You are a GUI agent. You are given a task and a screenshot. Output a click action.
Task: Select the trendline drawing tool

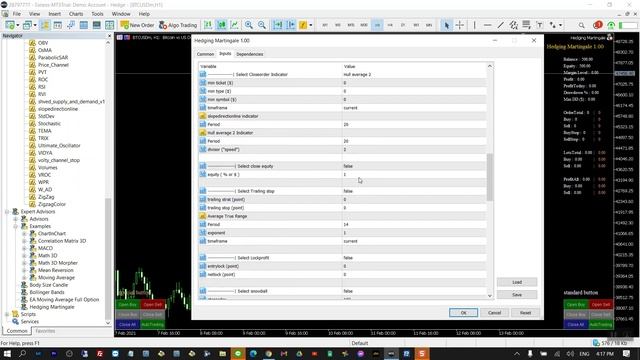click(500, 25)
